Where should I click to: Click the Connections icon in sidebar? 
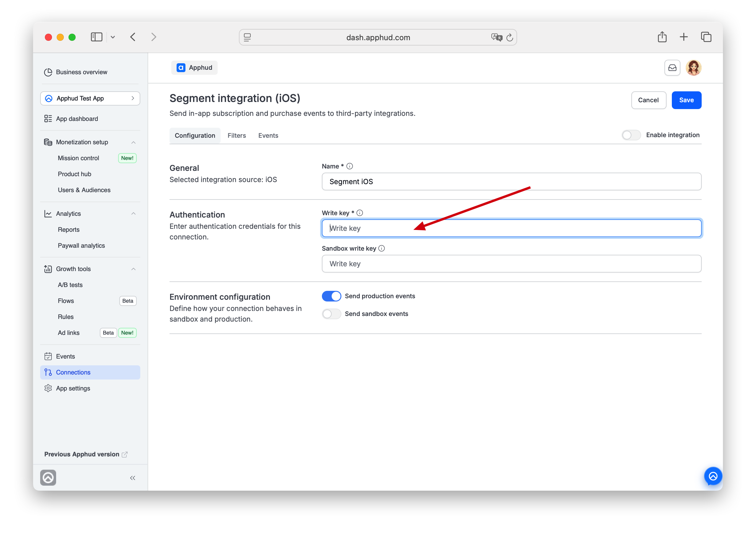pos(48,372)
